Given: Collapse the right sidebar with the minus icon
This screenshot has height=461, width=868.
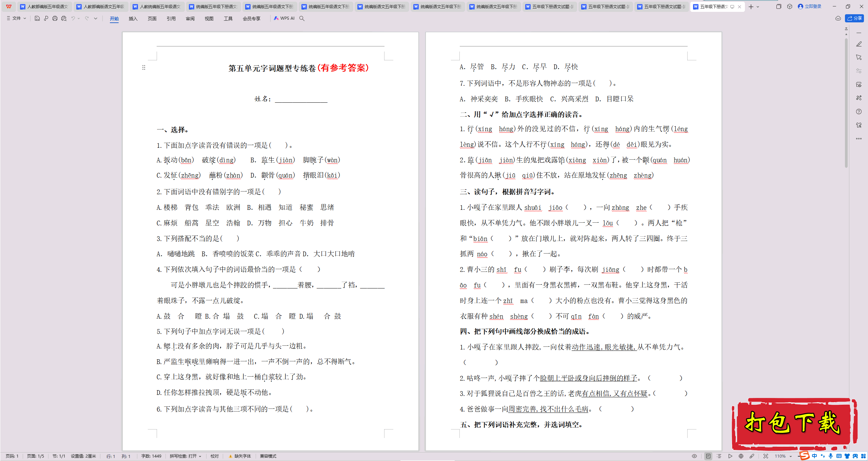Looking at the screenshot, I should coord(859,33).
